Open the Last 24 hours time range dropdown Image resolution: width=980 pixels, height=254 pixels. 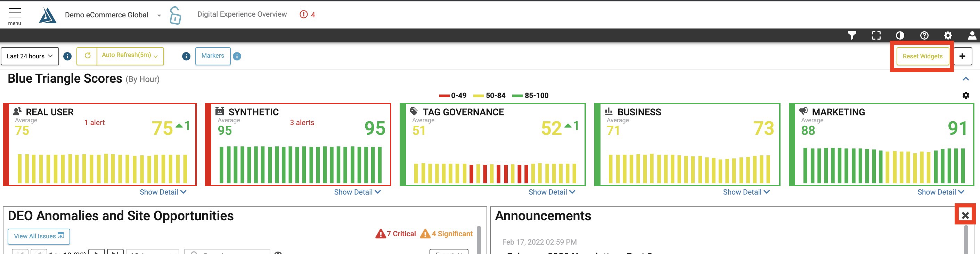coord(30,56)
